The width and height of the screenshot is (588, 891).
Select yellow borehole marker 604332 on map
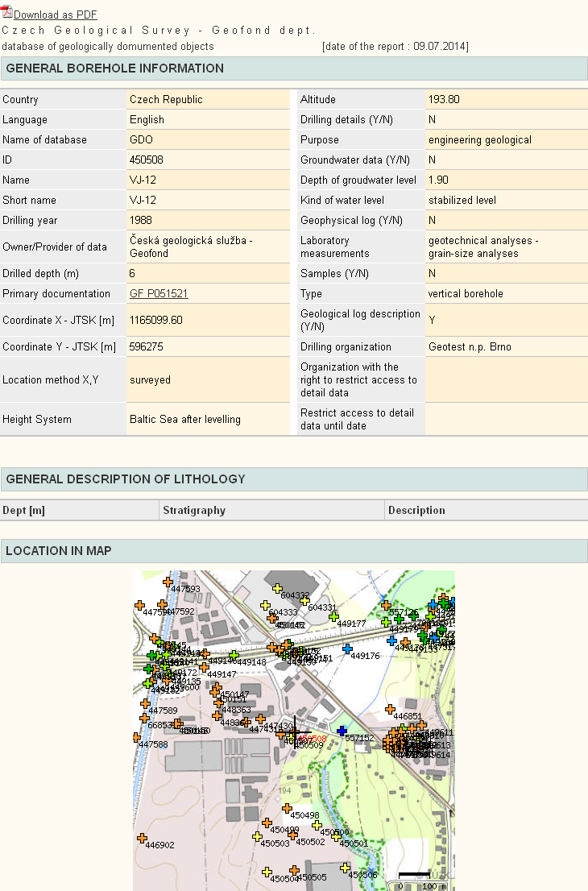tap(277, 588)
